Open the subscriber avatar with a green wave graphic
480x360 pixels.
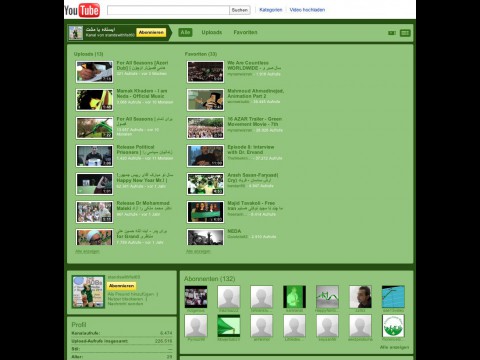[x=327, y=297]
